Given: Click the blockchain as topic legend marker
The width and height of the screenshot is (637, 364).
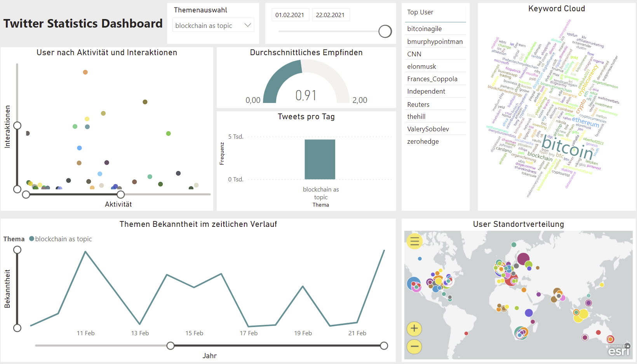Looking at the screenshot, I should [x=31, y=239].
